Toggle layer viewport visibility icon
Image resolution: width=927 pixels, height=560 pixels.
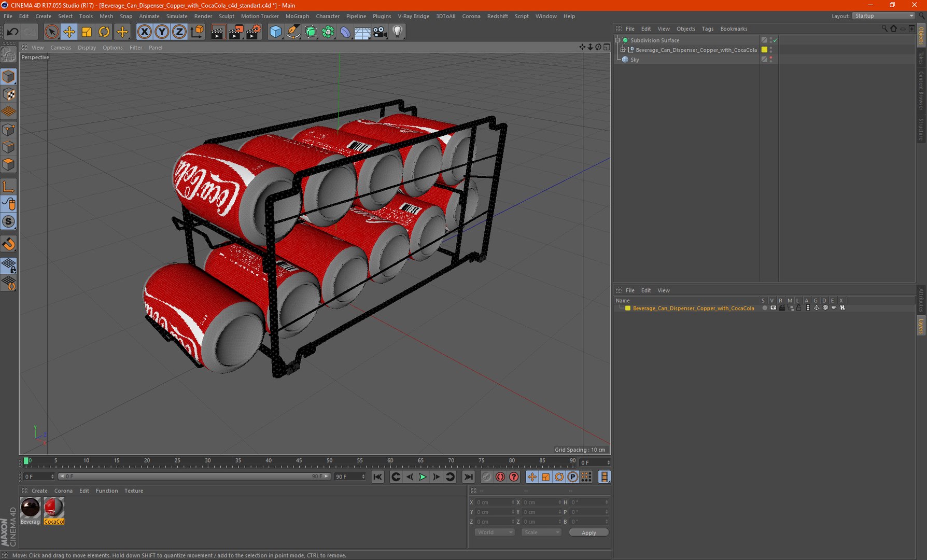[773, 308]
